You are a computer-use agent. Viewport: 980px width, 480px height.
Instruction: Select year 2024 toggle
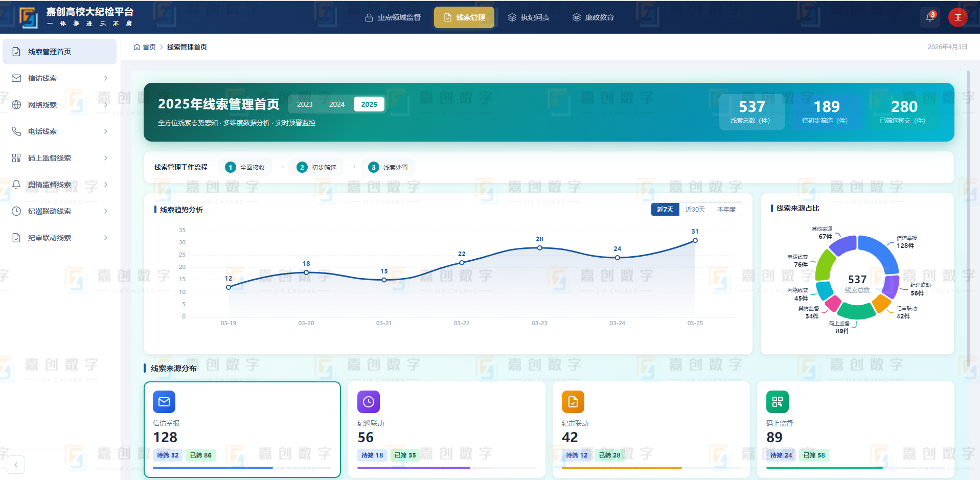[337, 104]
